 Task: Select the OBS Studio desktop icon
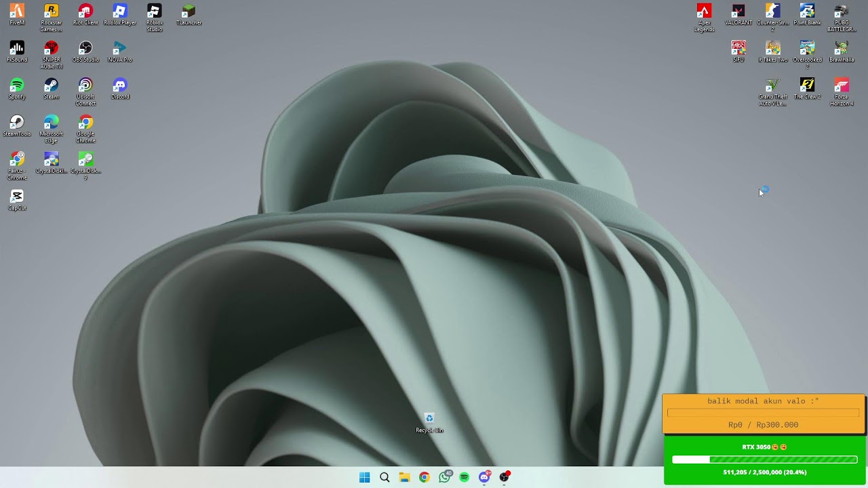pos(85,52)
